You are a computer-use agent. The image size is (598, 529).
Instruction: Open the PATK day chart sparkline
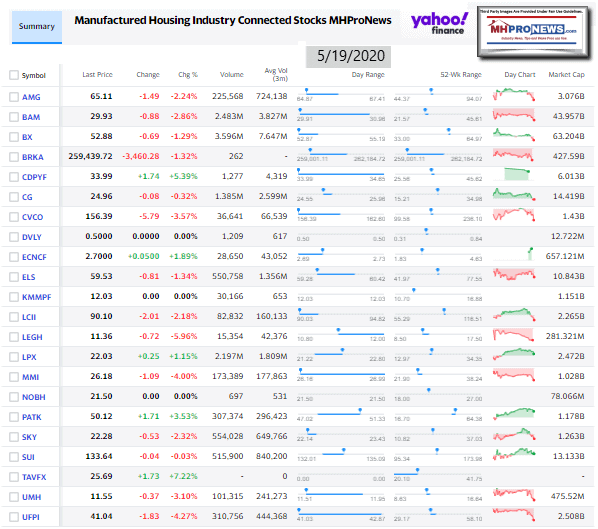pos(514,414)
